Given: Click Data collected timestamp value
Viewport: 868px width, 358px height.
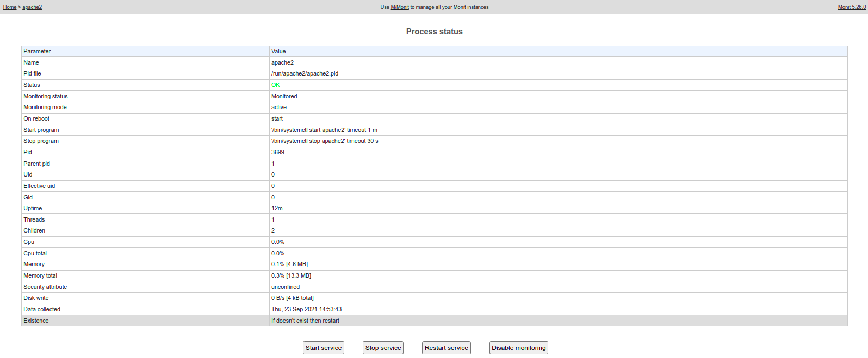Looking at the screenshot, I should [307, 309].
